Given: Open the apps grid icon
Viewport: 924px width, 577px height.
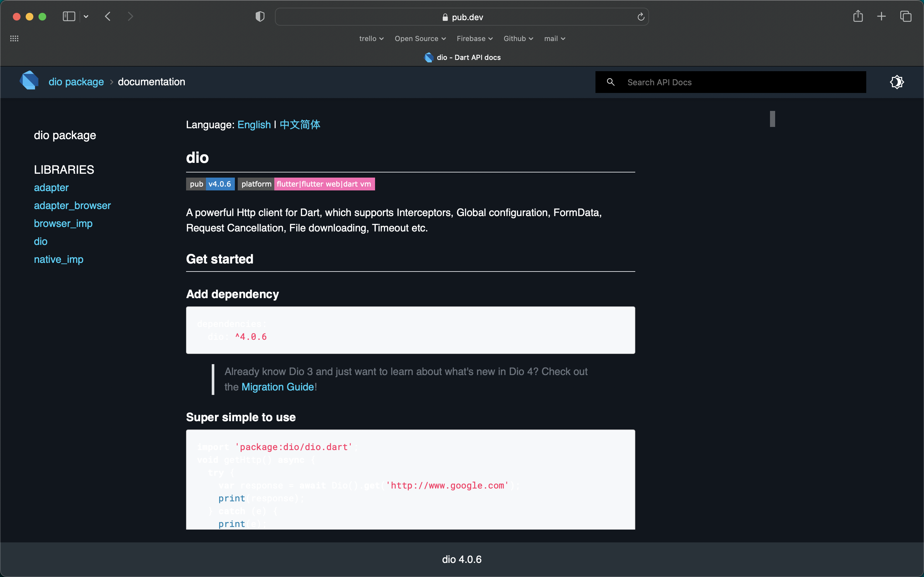Looking at the screenshot, I should pos(14,38).
